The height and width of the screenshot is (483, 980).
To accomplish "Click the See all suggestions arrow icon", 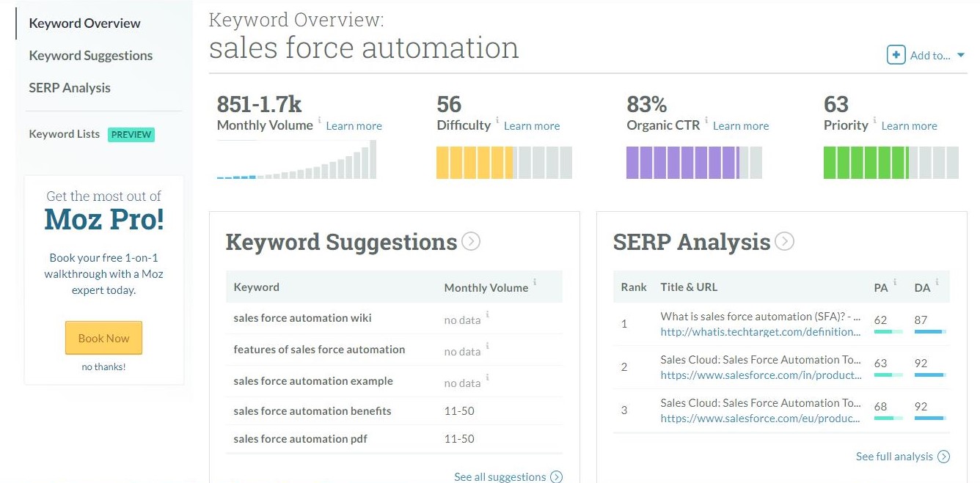I will pos(557,477).
